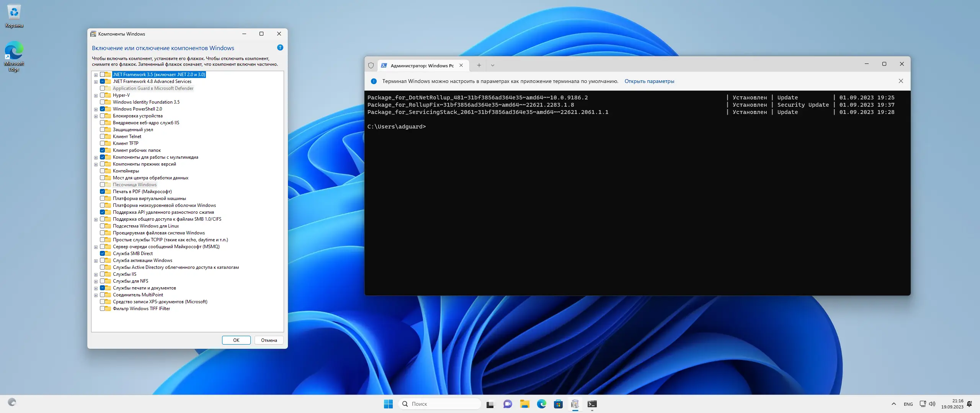Click the OK button in components dialog
This screenshot has height=413, width=980.
pyautogui.click(x=236, y=340)
